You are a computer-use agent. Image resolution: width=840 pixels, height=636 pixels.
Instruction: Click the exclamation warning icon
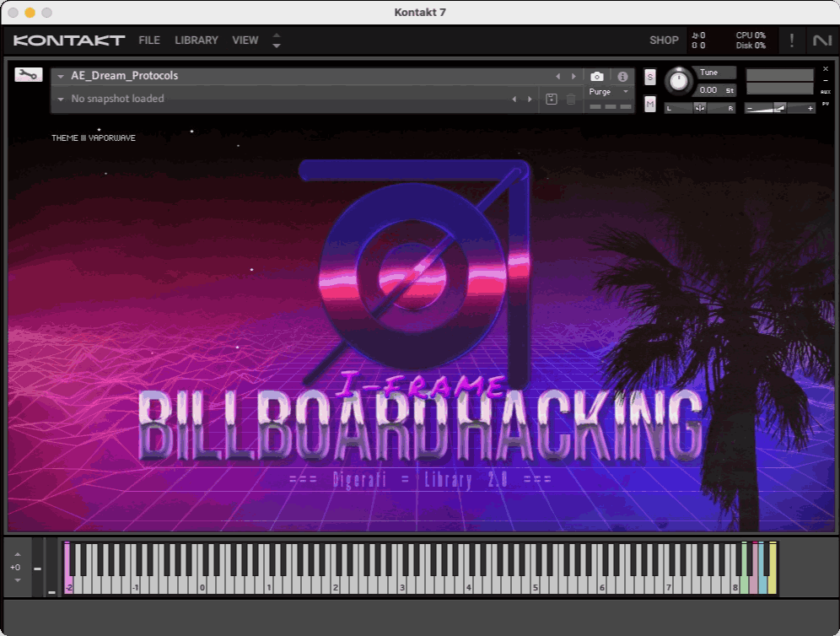coord(791,40)
